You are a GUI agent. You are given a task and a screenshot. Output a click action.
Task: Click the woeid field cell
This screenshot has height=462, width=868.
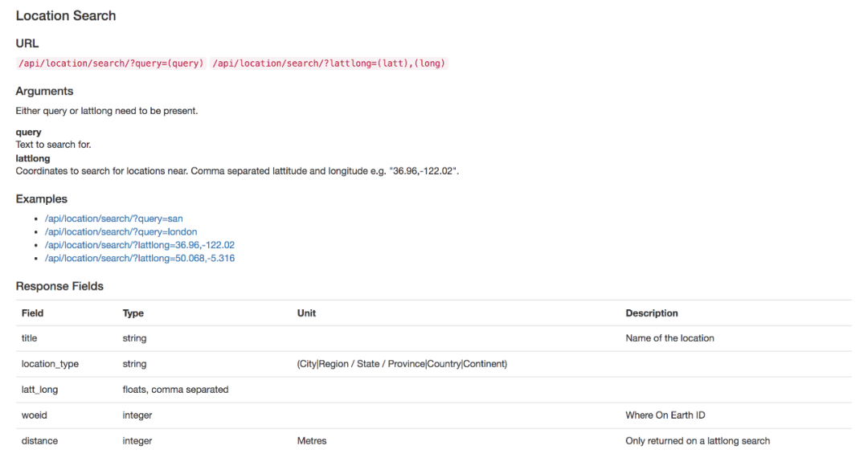pos(35,415)
